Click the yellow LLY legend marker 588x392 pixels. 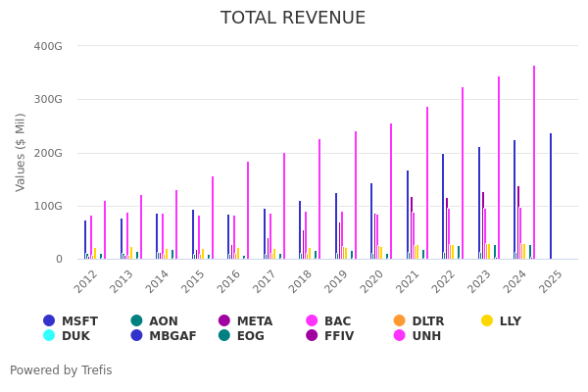502,321
